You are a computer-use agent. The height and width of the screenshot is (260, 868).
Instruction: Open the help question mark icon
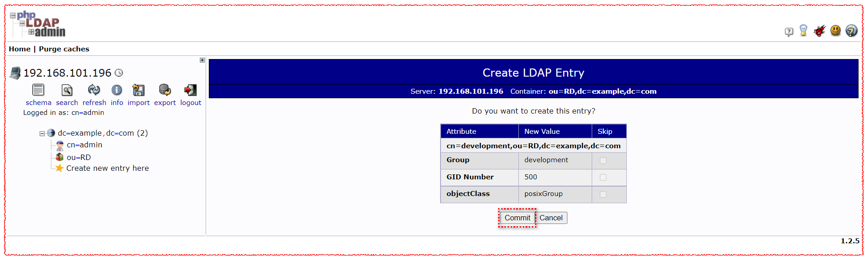tap(851, 30)
